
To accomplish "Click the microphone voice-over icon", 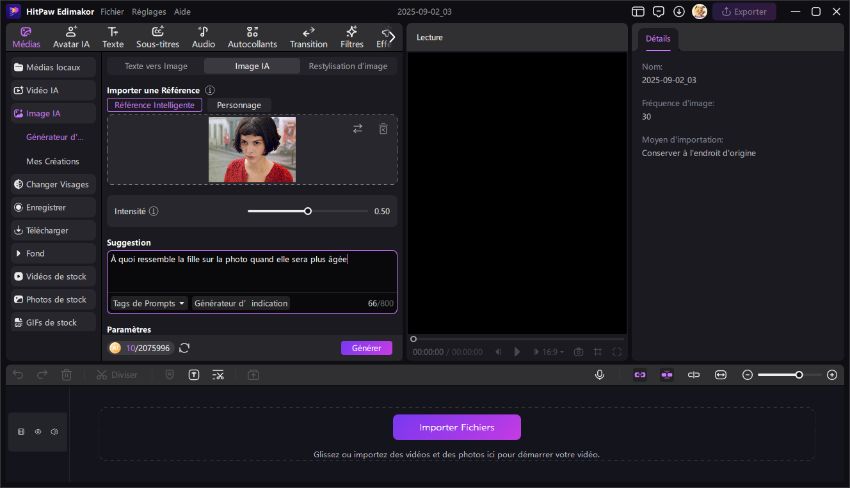I will coord(600,374).
